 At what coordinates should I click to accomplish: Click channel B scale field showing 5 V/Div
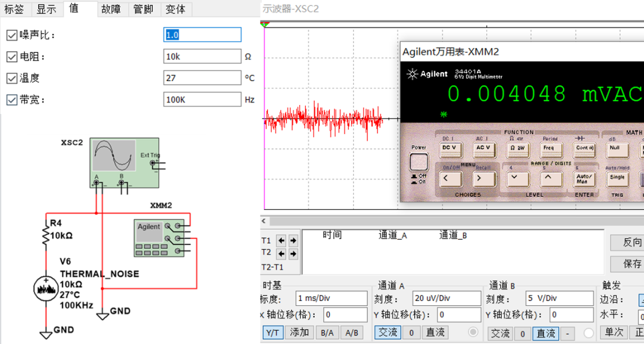(559, 299)
